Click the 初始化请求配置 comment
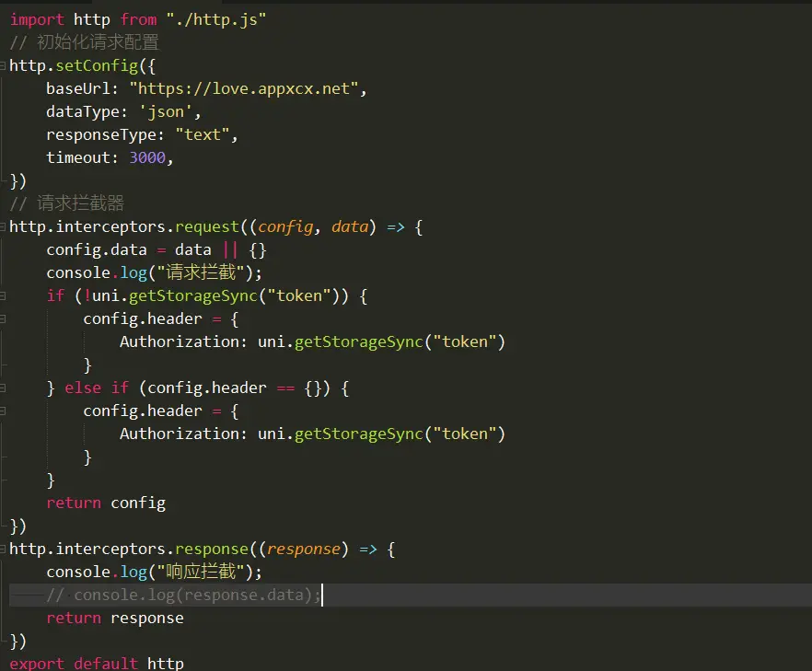The image size is (812, 671). coord(85,42)
